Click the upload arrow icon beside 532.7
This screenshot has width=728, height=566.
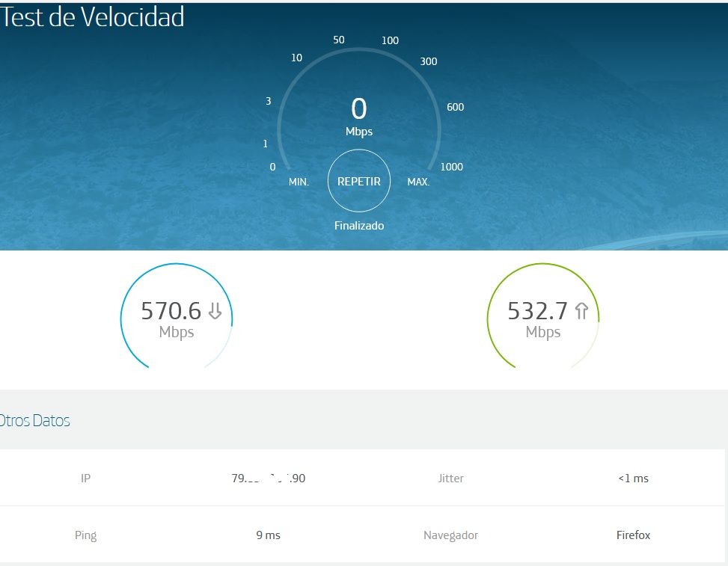coord(581,311)
